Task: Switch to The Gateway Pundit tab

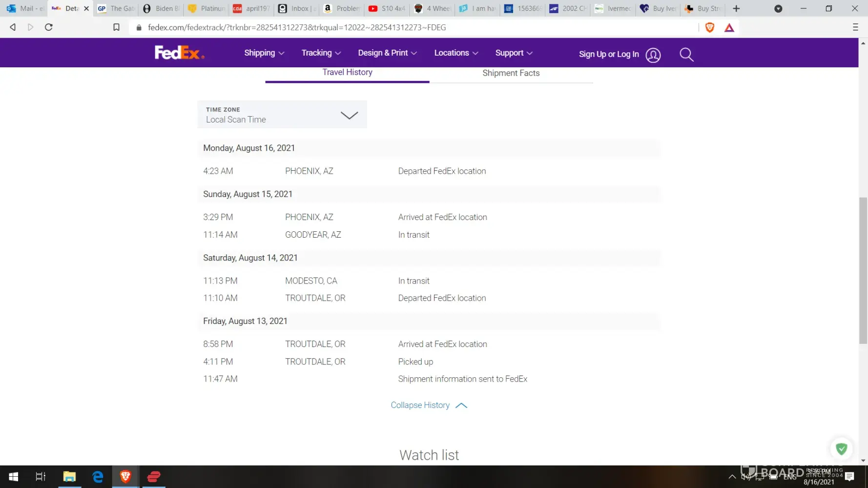Action: (x=116, y=8)
